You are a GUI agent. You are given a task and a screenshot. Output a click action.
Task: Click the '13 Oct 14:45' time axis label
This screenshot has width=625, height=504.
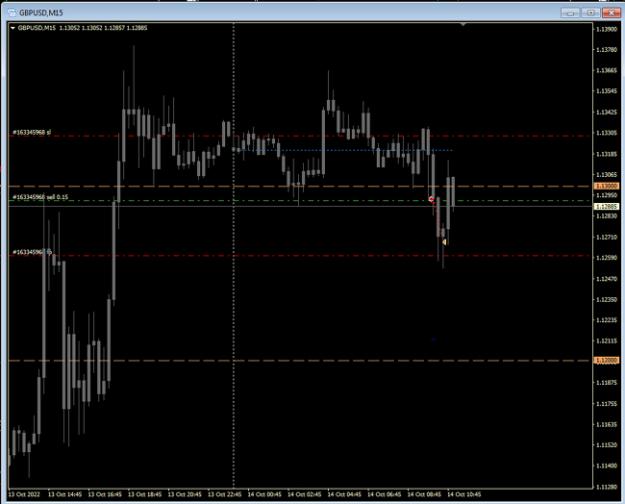click(x=65, y=494)
